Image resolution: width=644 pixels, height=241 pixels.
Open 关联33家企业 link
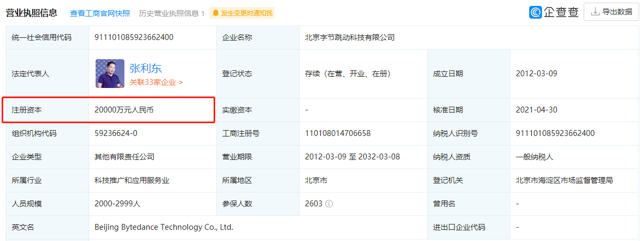point(156,82)
